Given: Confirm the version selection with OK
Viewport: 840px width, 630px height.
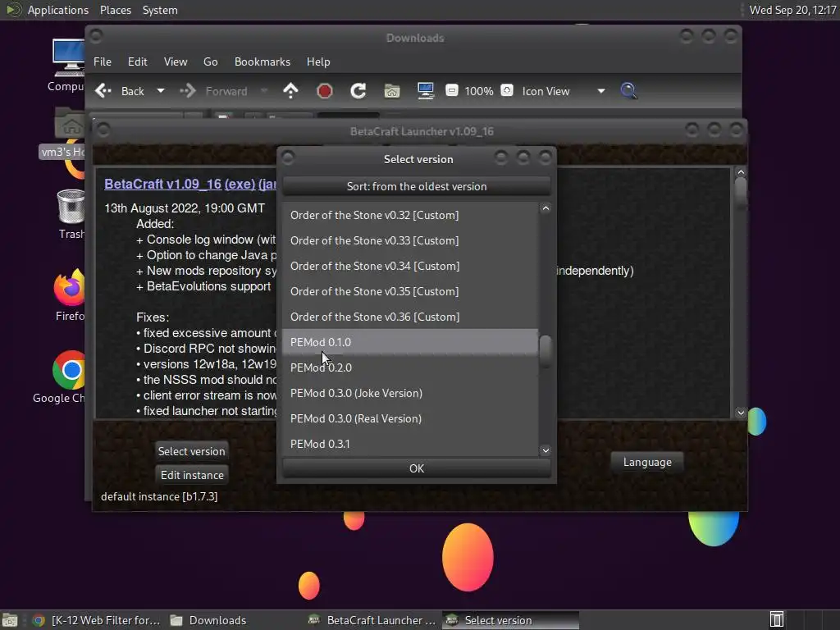Looking at the screenshot, I should tap(416, 468).
